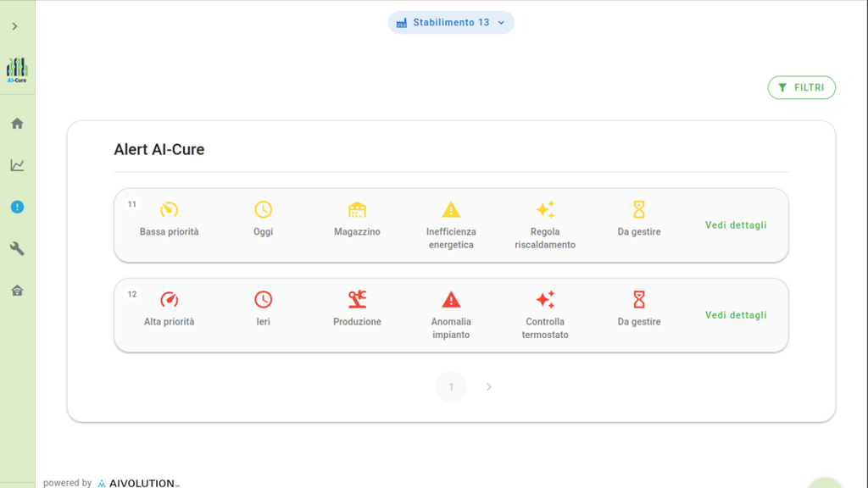The image size is (868, 488).
Task: Click Vedi dettagli for alert 11
Action: [x=736, y=225]
